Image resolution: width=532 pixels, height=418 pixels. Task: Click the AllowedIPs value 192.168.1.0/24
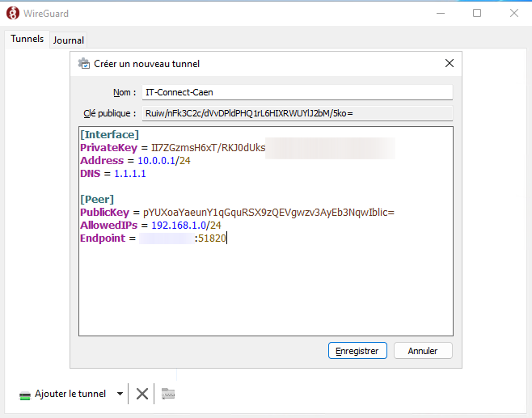[x=186, y=226]
